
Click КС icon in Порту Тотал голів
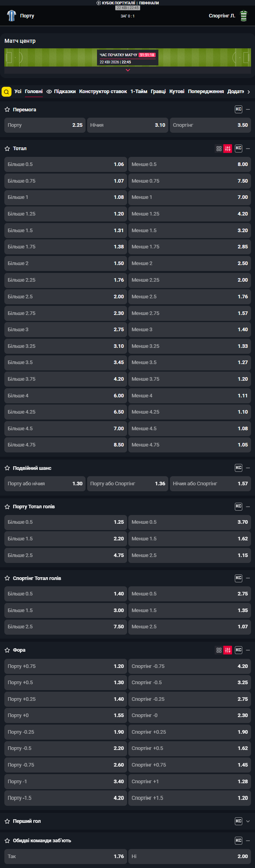(238, 506)
